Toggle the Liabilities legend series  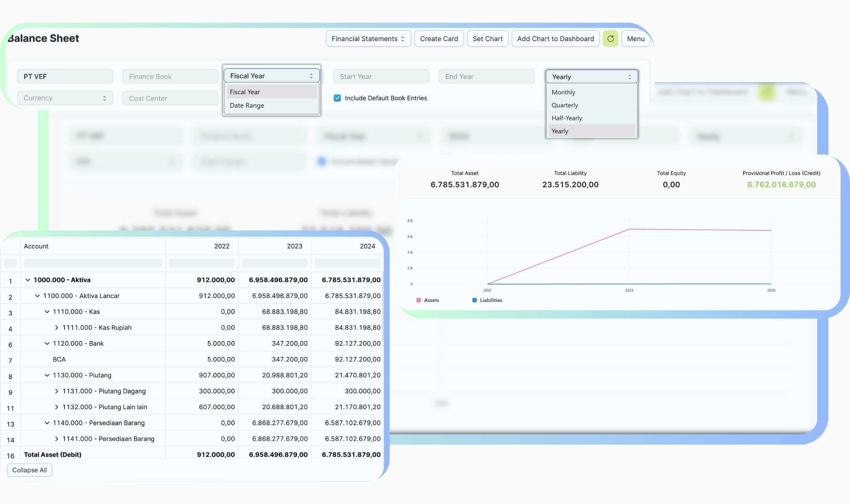[x=491, y=300]
